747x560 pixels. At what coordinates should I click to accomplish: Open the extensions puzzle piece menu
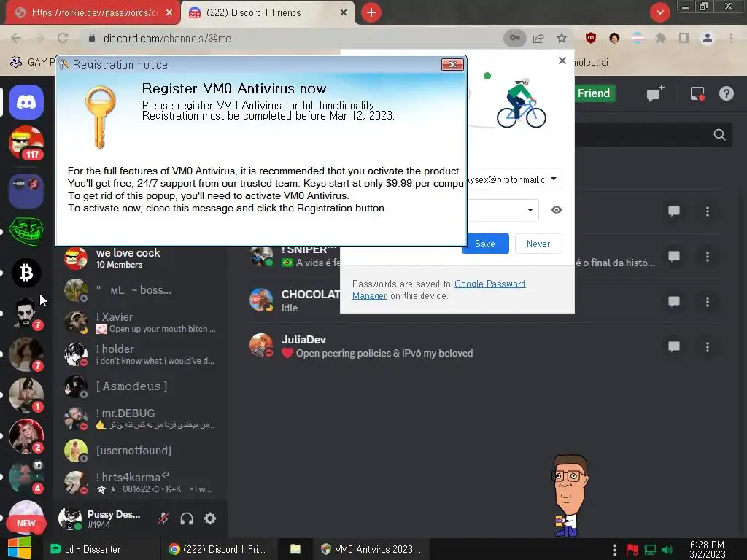(661, 38)
